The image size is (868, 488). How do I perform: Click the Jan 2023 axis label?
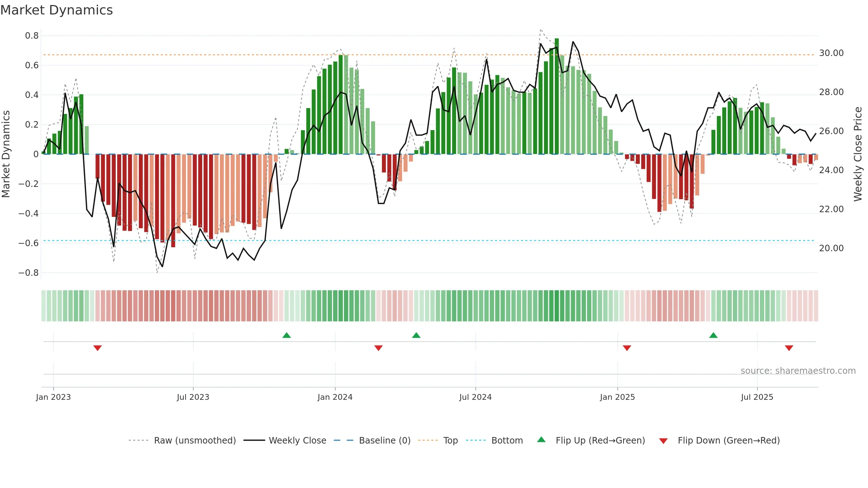click(x=54, y=397)
